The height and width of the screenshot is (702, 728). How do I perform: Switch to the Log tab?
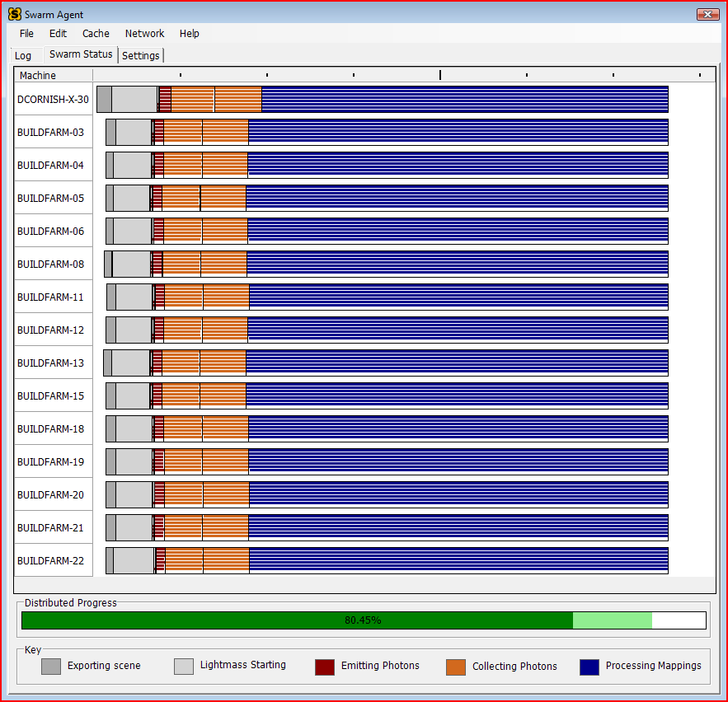[23, 56]
